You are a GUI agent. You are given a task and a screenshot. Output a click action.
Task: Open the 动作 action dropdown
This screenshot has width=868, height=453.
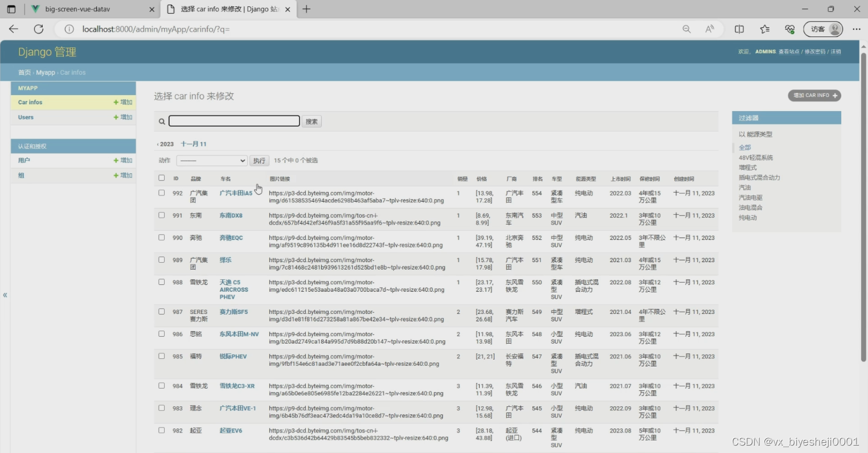click(x=212, y=161)
